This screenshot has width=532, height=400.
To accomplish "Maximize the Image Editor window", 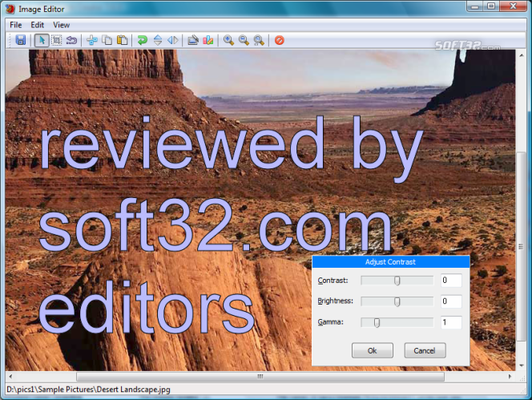I will pyautogui.click(x=491, y=6).
